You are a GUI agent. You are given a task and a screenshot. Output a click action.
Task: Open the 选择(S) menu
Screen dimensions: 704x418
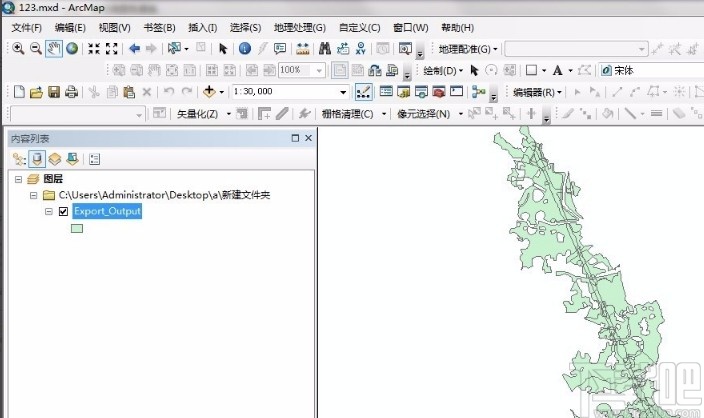point(245,28)
